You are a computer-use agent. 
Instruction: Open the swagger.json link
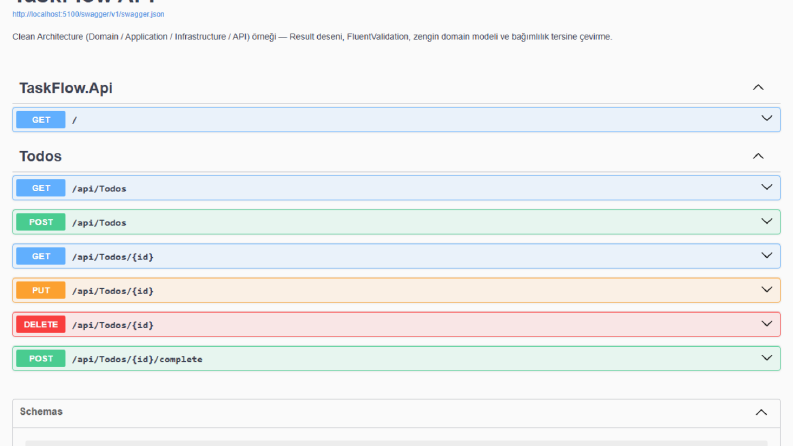[88, 14]
